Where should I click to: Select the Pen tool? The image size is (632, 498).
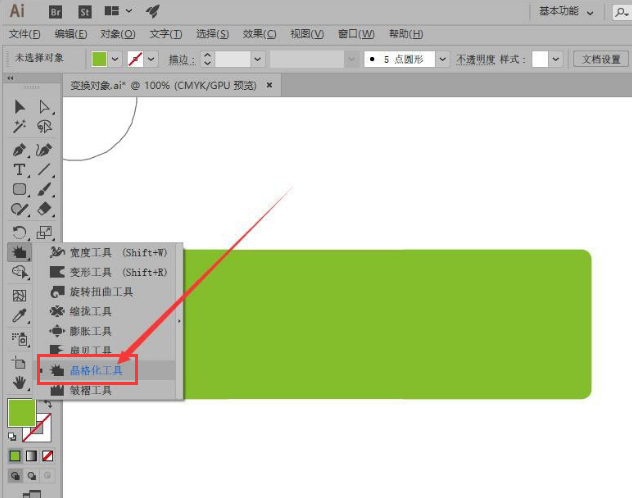coord(20,149)
